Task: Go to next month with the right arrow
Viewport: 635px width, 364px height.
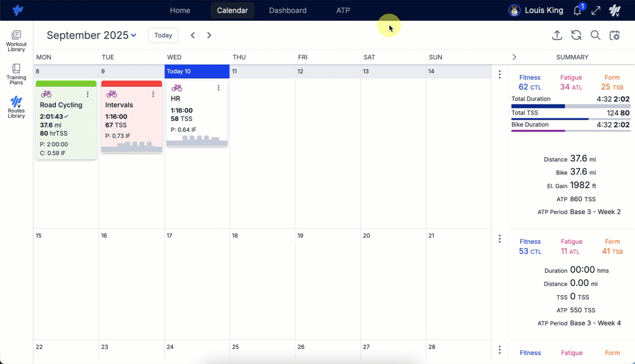Action: click(209, 35)
